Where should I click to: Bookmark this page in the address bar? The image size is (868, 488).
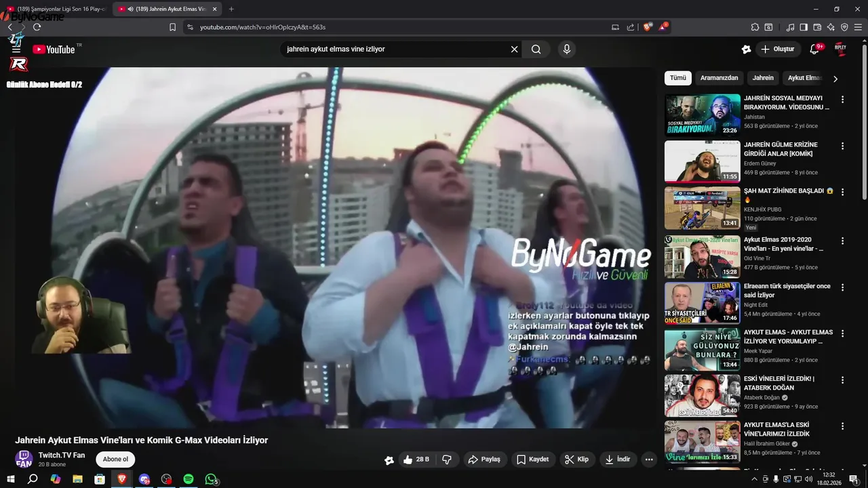click(x=172, y=27)
